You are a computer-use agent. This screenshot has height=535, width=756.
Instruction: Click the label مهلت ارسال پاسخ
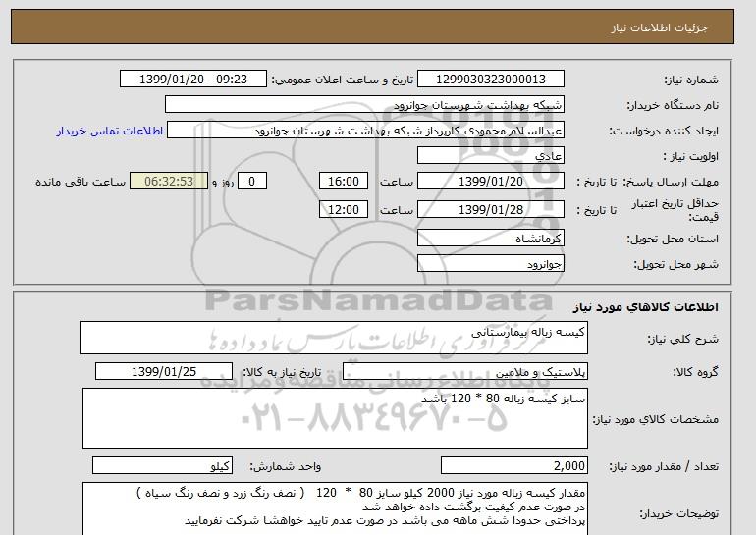click(671, 182)
